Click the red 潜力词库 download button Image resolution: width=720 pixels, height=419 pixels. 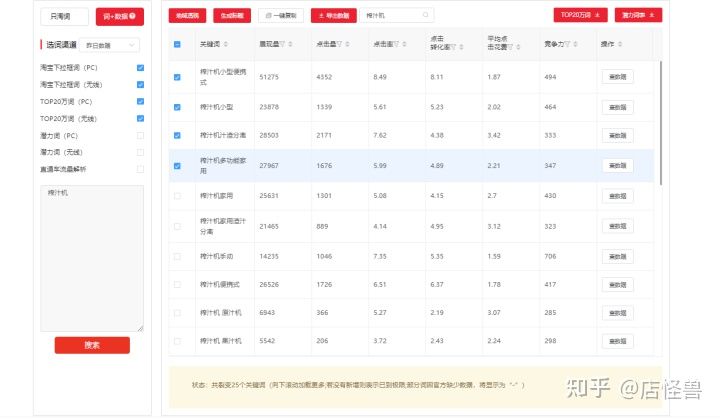coord(638,15)
